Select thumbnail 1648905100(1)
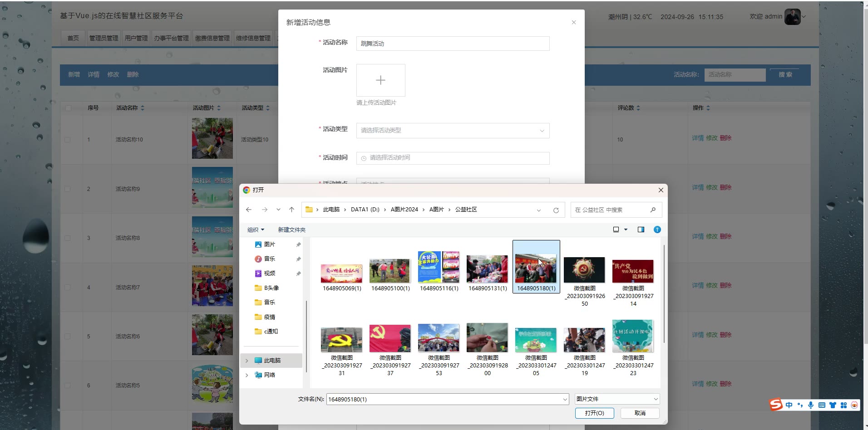Viewport: 868px width, 430px height. click(x=390, y=272)
